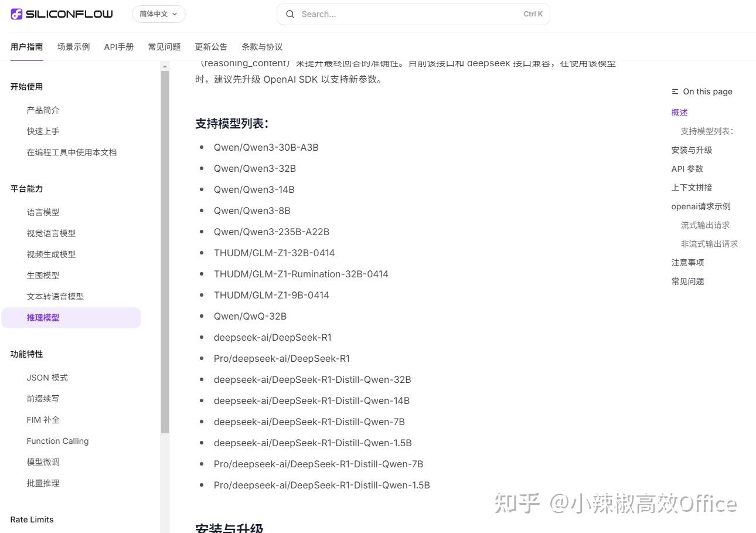Select 快速上手 in the sidebar

pos(43,131)
